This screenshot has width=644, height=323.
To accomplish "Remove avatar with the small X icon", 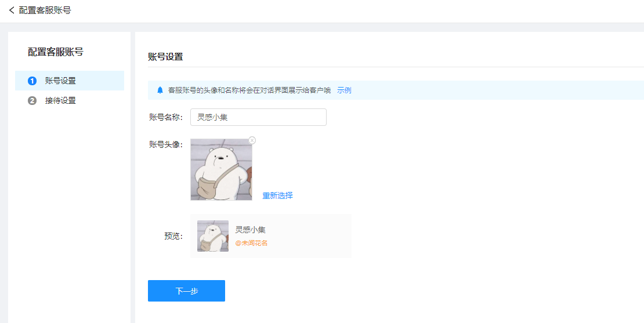I will coord(252,140).
